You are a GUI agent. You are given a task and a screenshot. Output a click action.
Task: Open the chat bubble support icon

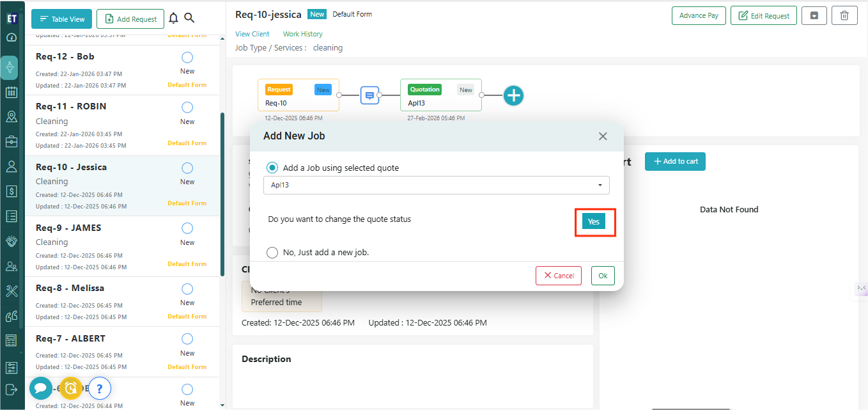[x=40, y=388]
